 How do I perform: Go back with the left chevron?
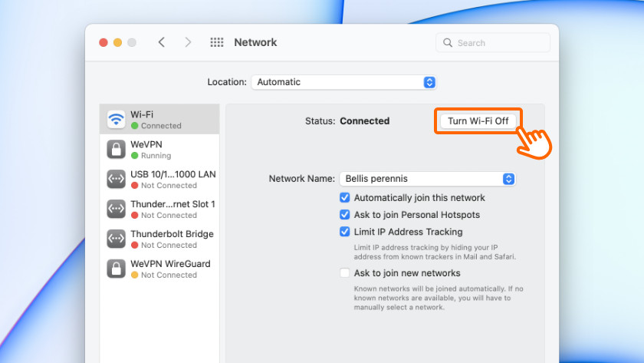(161, 43)
